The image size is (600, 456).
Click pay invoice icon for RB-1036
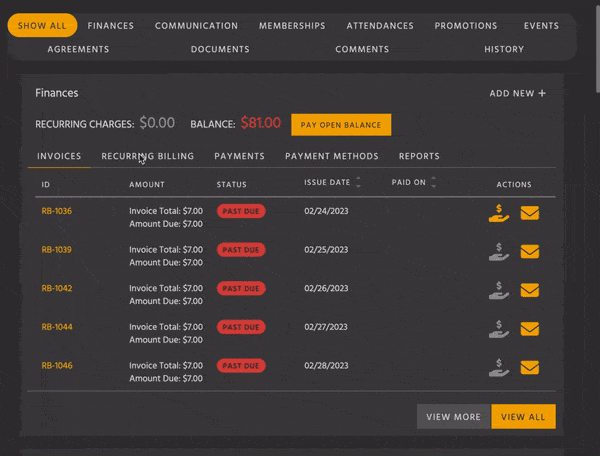[x=499, y=213]
